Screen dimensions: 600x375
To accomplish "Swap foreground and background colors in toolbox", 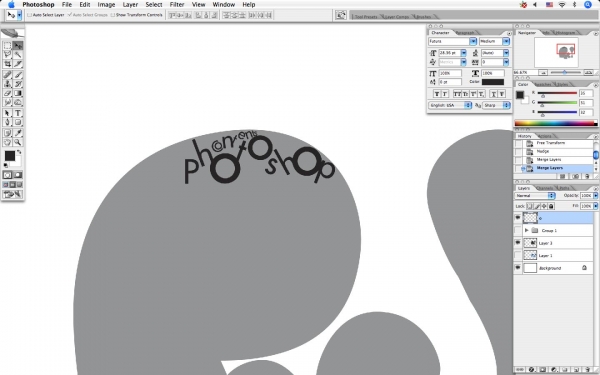I will tap(19, 152).
